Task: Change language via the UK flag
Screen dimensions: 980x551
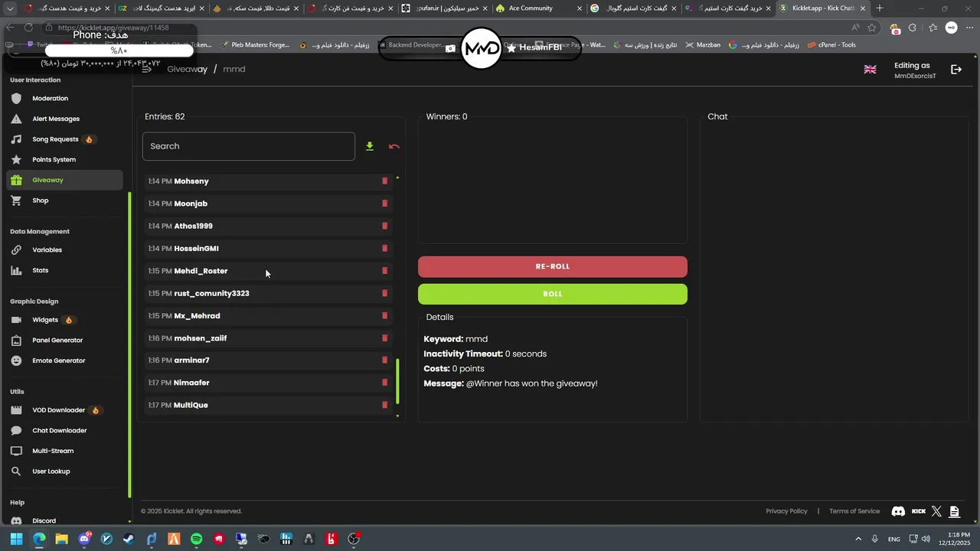Action: coord(871,70)
